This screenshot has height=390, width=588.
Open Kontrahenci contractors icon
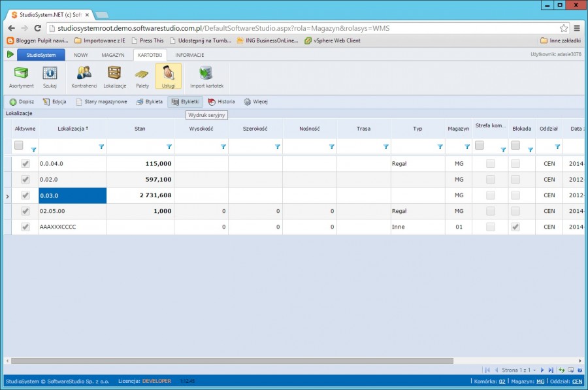pyautogui.click(x=84, y=77)
